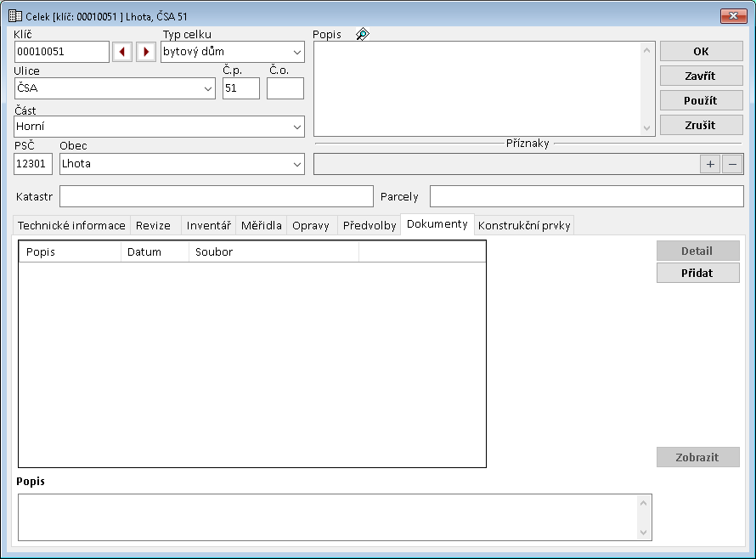The height and width of the screenshot is (559, 756).
Task: Open the Měřidla tab
Action: pos(261,225)
